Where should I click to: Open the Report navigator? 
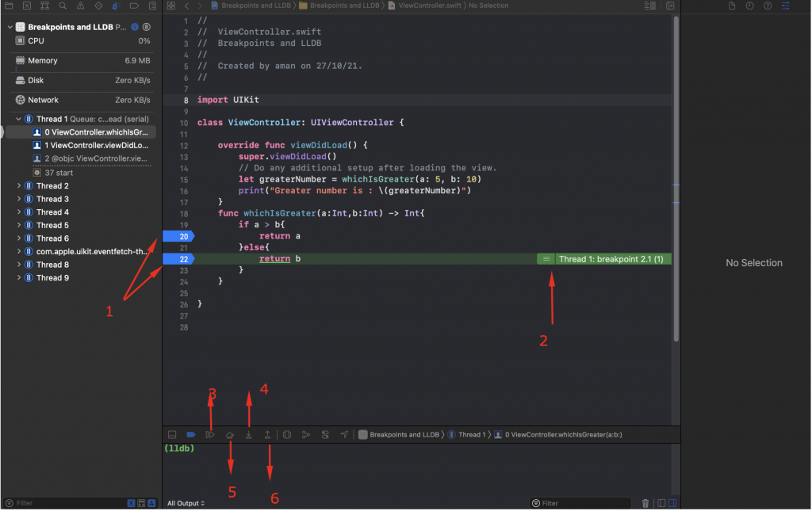click(151, 6)
